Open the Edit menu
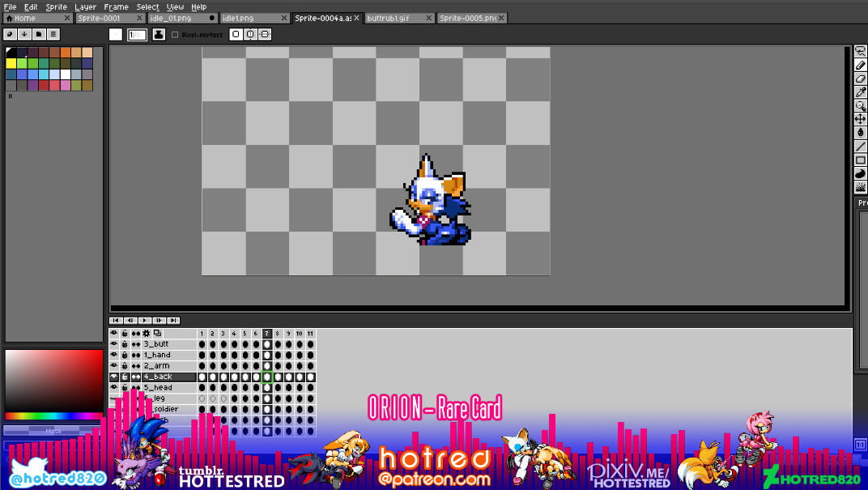The height and width of the screenshot is (490, 868). tap(31, 6)
